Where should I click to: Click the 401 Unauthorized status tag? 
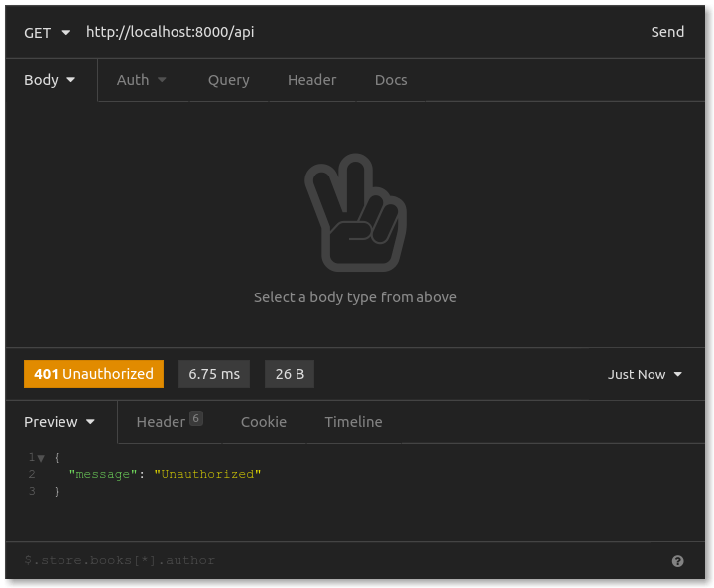[93, 374]
